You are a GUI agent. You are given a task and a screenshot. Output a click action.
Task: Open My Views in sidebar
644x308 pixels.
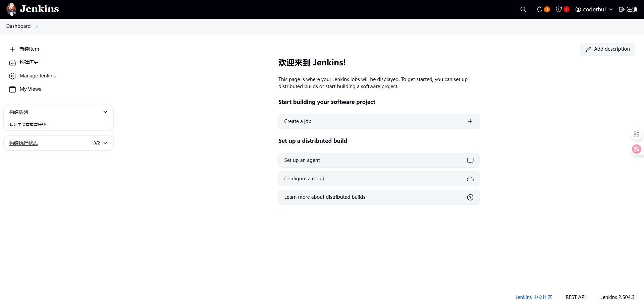point(30,89)
